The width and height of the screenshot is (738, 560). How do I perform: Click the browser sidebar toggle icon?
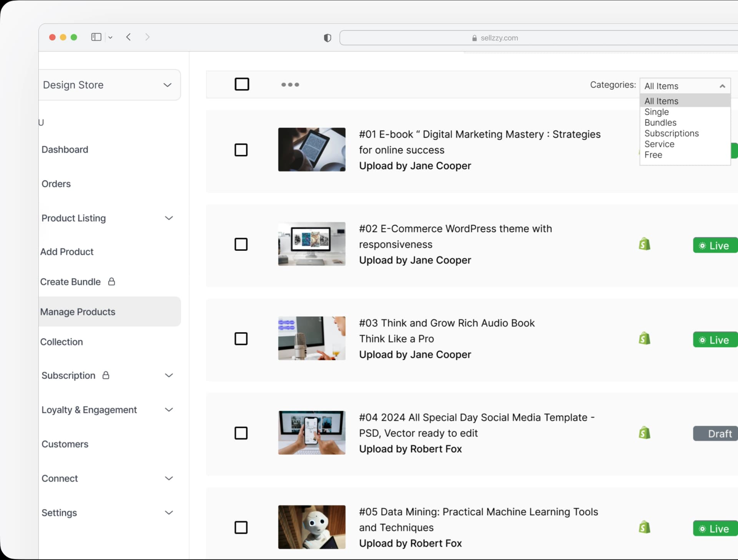(96, 37)
